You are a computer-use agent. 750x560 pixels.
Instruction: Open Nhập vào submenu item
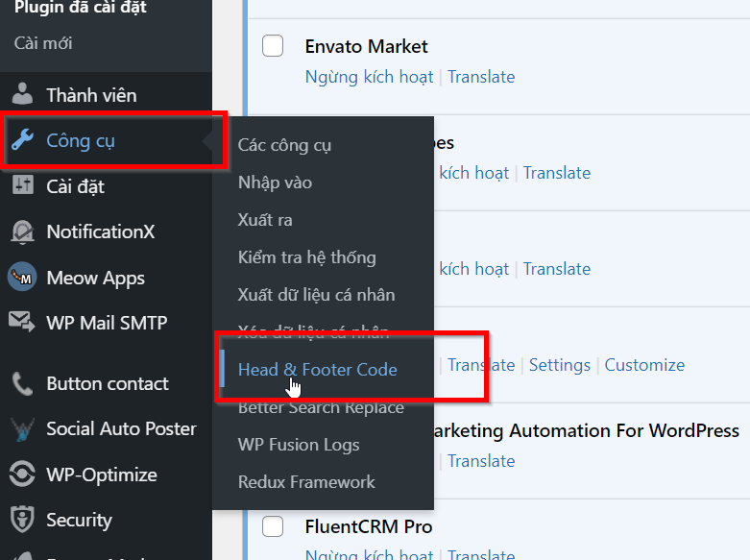275,183
